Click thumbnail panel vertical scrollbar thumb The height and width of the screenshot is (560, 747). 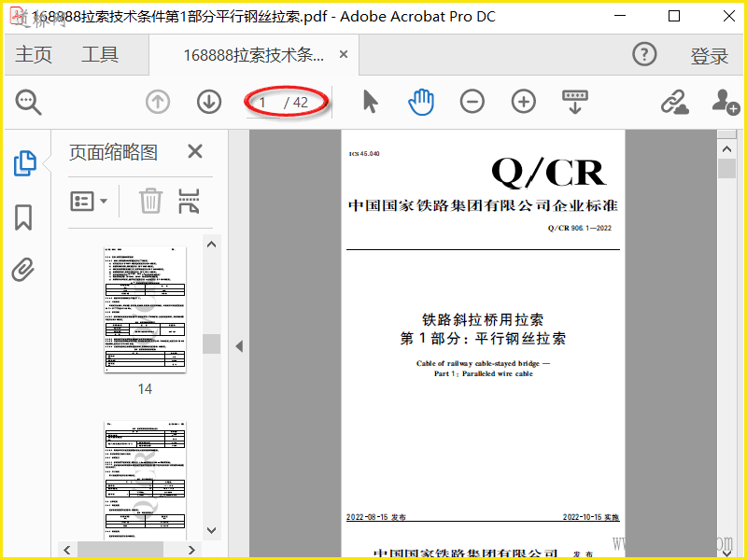pos(212,343)
